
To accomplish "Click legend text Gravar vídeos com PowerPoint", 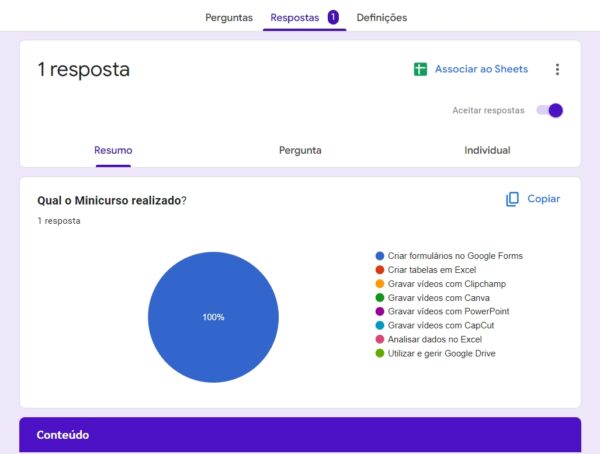I will tap(448, 311).
